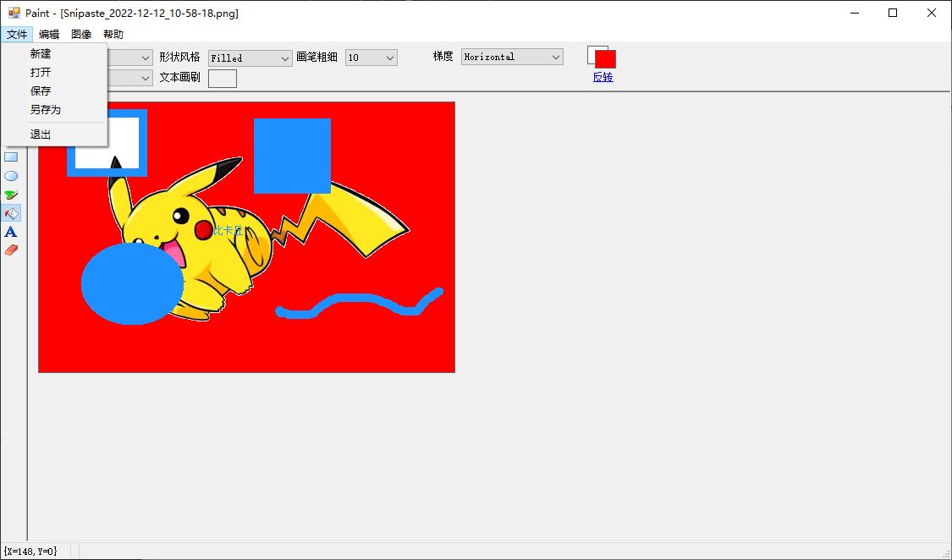Pick the green paint Brush tool
The image size is (952, 560).
tap(11, 195)
